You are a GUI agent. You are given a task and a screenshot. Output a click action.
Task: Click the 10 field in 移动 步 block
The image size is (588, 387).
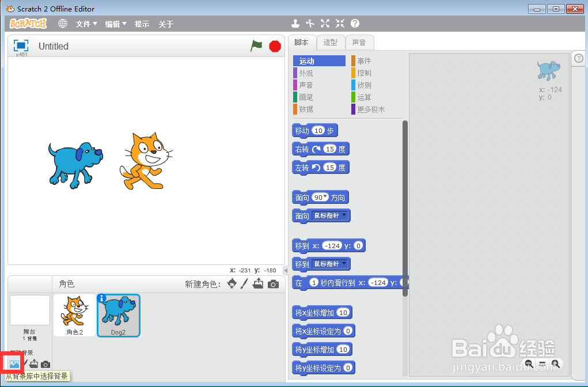click(x=318, y=131)
